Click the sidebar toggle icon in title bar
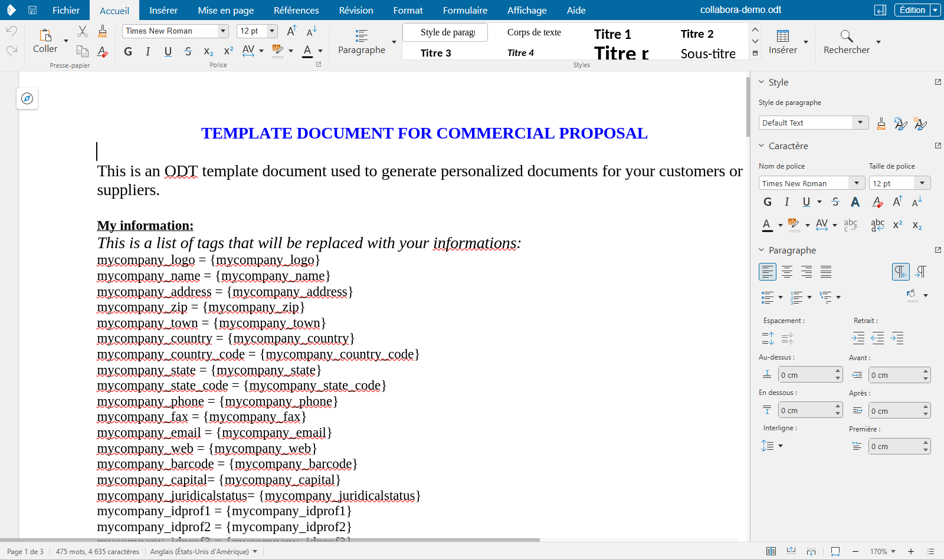The width and height of the screenshot is (944, 560). point(880,10)
